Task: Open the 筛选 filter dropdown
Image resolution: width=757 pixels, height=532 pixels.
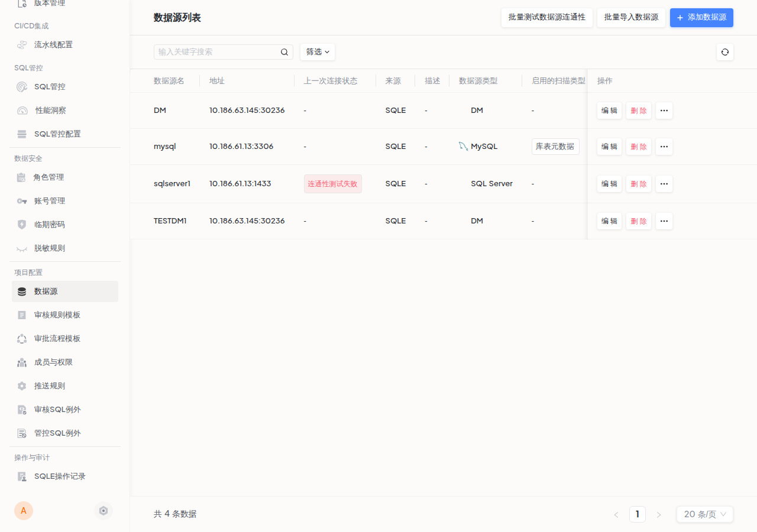Action: tap(317, 52)
